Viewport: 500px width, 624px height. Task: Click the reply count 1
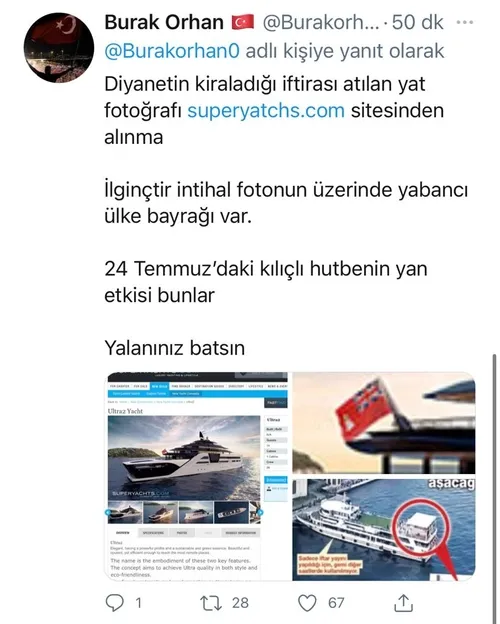(139, 603)
